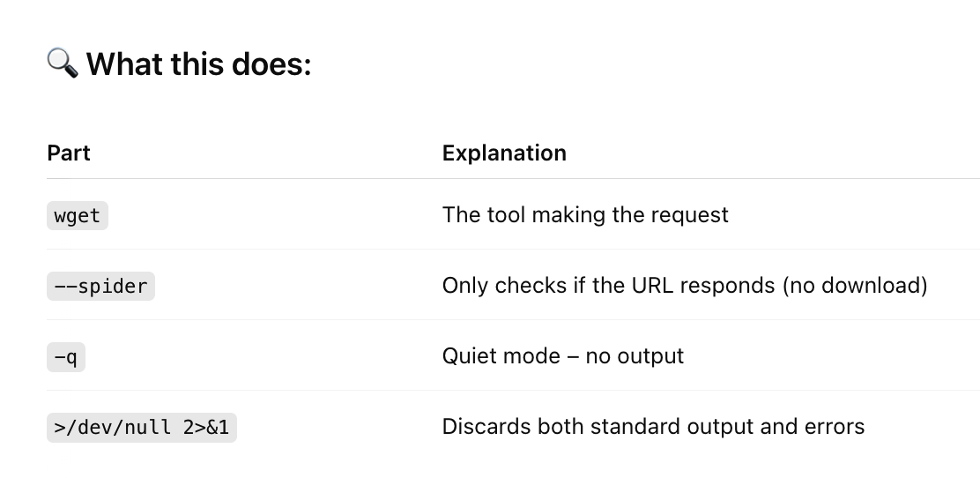Click the -q code chip
This screenshot has width=980, height=478.
click(65, 357)
